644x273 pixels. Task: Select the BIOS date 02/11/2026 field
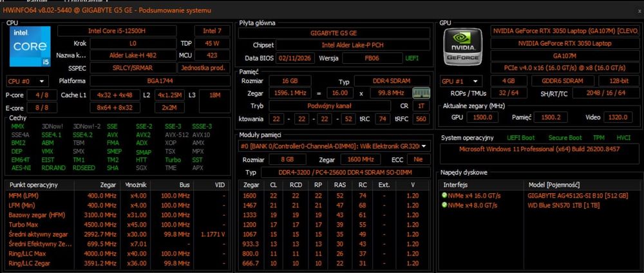click(295, 59)
